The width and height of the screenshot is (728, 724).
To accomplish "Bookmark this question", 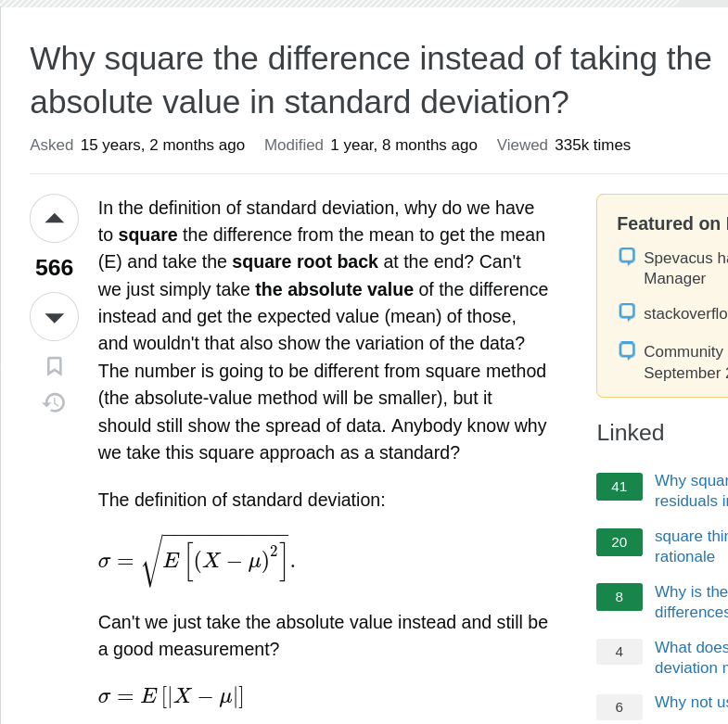I will click(x=55, y=366).
